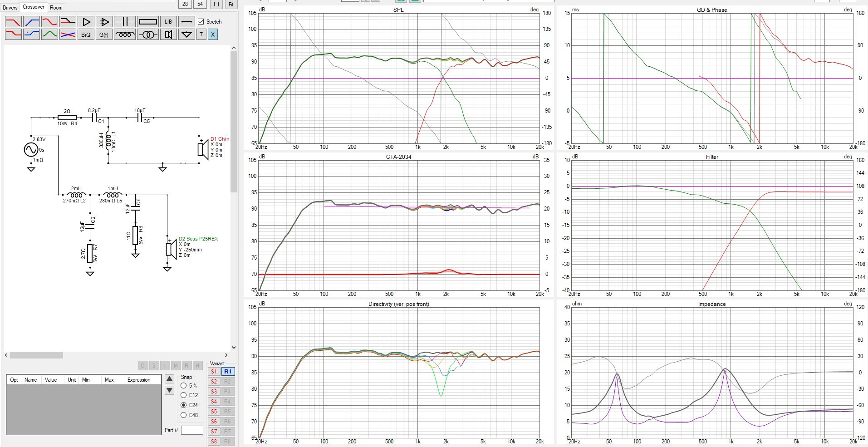Click the 28 grid size button

(185, 4)
